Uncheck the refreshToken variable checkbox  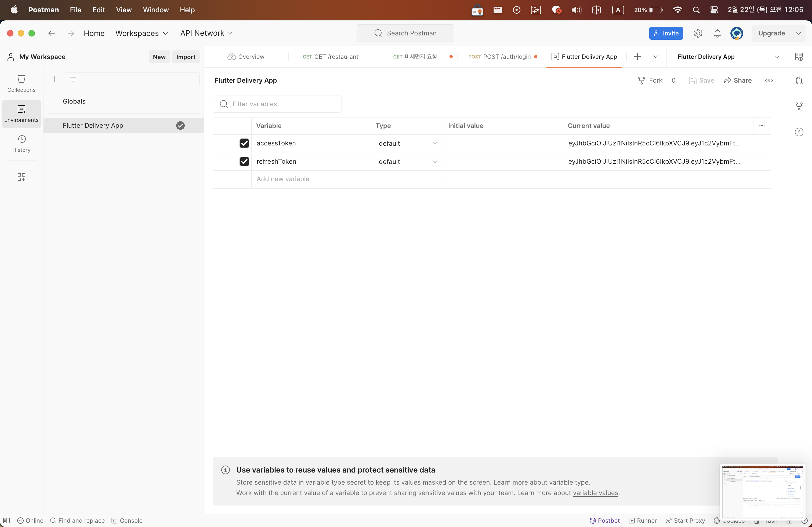244,161
